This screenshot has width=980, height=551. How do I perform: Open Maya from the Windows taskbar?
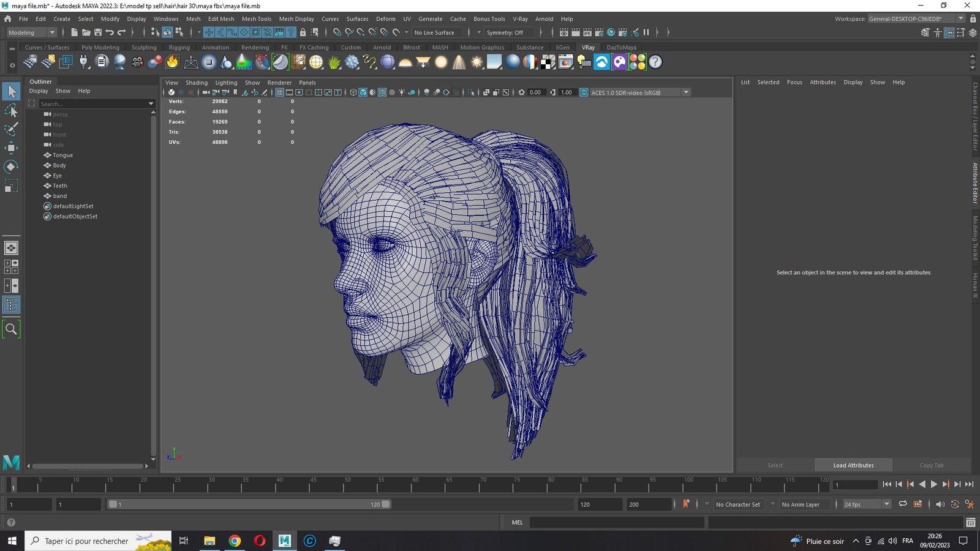click(284, 541)
